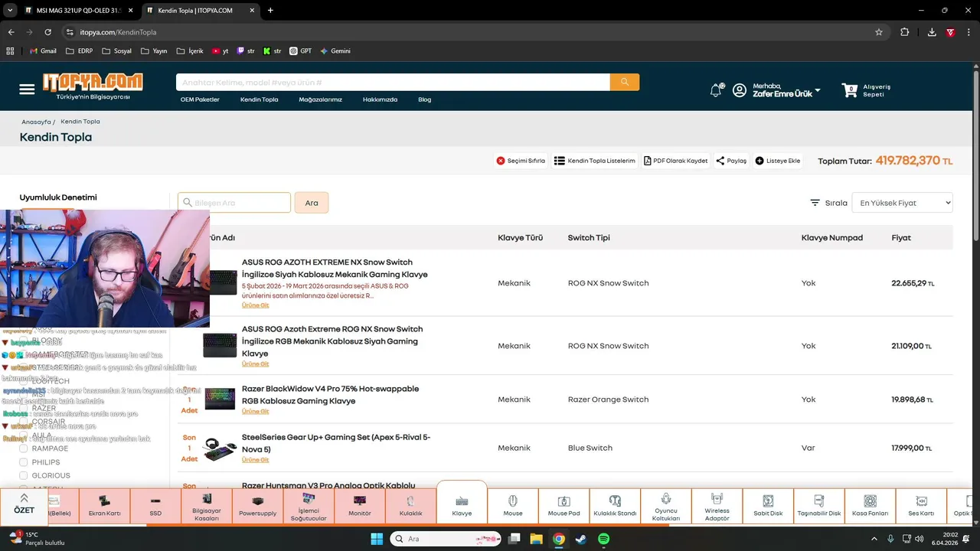Open the Gmail bookmark
Image resolution: width=980 pixels, height=551 pixels.
(x=43, y=51)
